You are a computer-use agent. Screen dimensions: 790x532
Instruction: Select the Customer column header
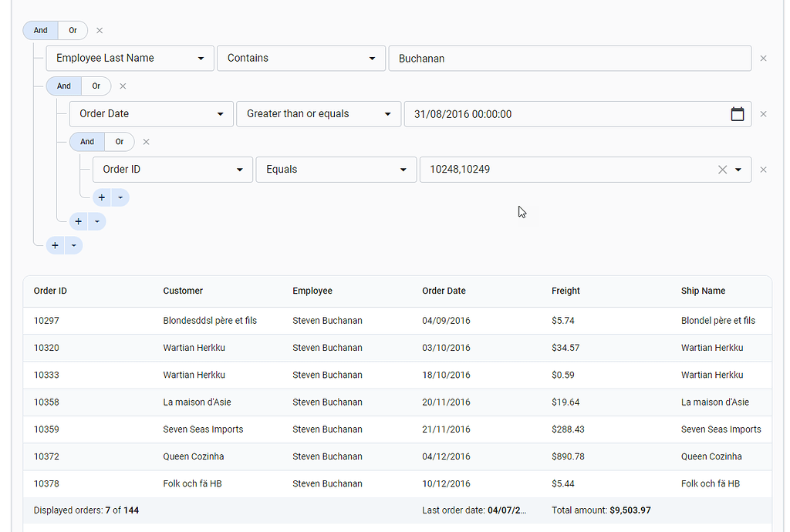[x=183, y=291]
